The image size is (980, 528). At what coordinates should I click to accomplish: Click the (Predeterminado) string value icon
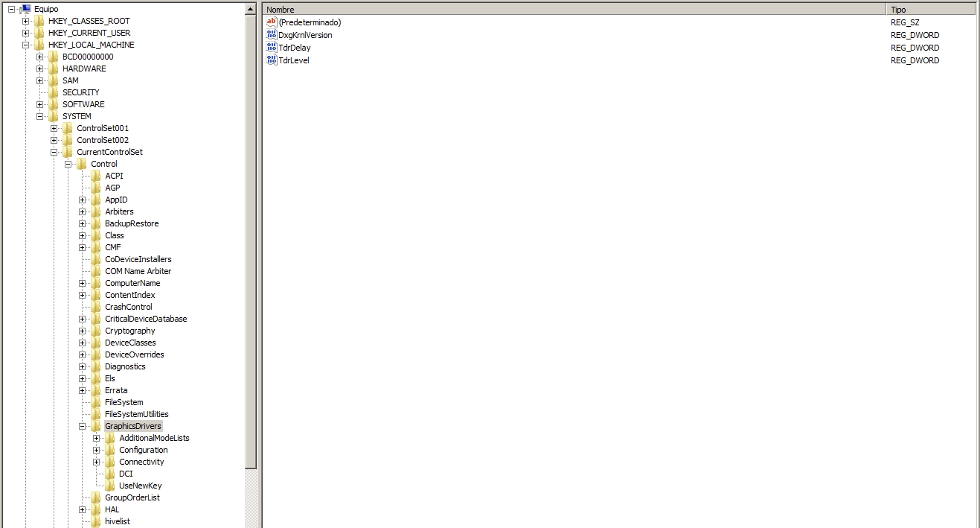coord(272,22)
